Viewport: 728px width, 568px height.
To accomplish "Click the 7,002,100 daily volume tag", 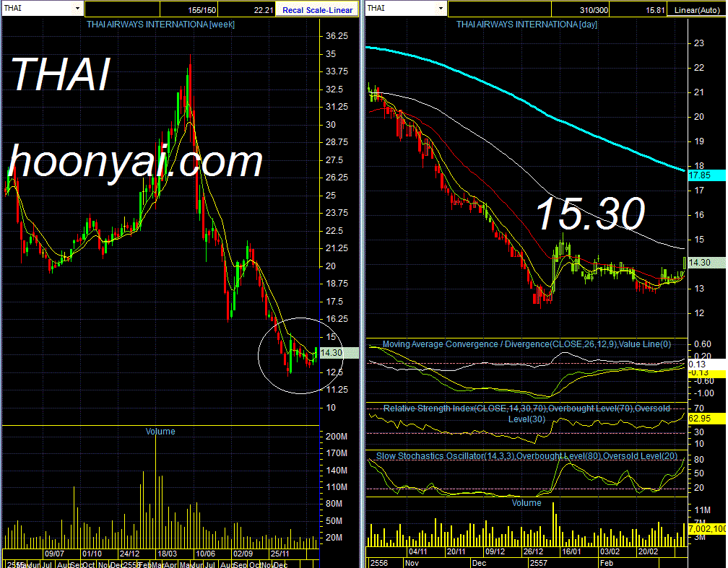I will [x=706, y=529].
